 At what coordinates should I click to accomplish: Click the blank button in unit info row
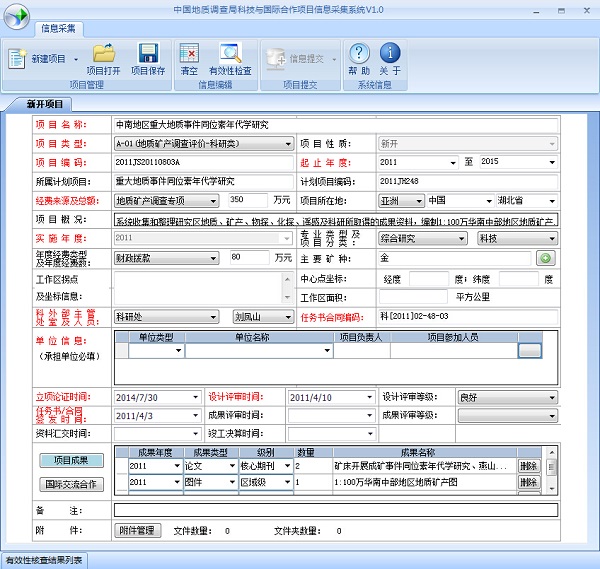click(x=530, y=351)
